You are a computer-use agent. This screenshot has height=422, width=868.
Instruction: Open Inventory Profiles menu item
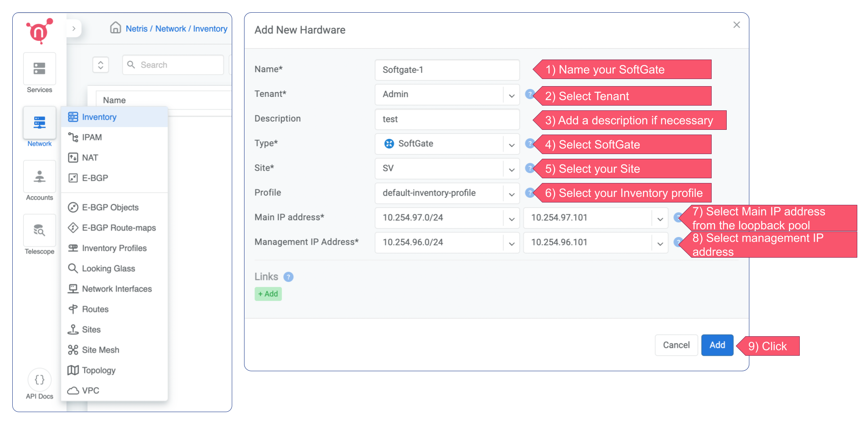114,248
